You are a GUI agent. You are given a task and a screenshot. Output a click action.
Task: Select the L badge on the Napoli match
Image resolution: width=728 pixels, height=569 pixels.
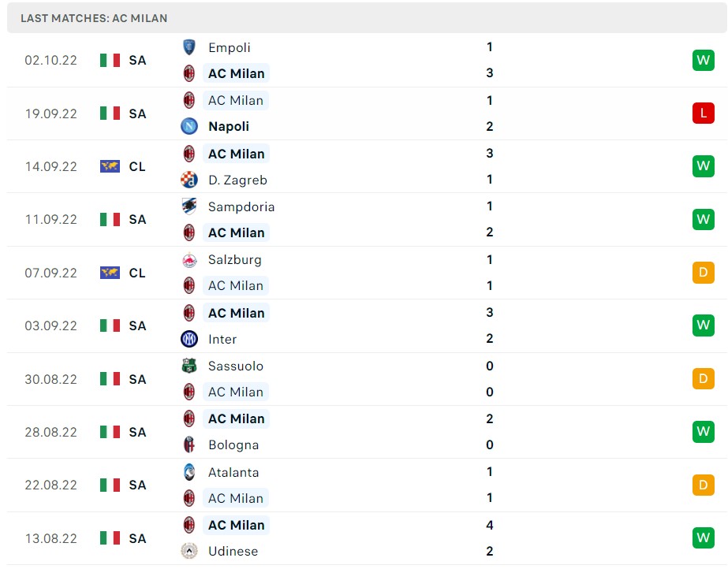coord(703,113)
